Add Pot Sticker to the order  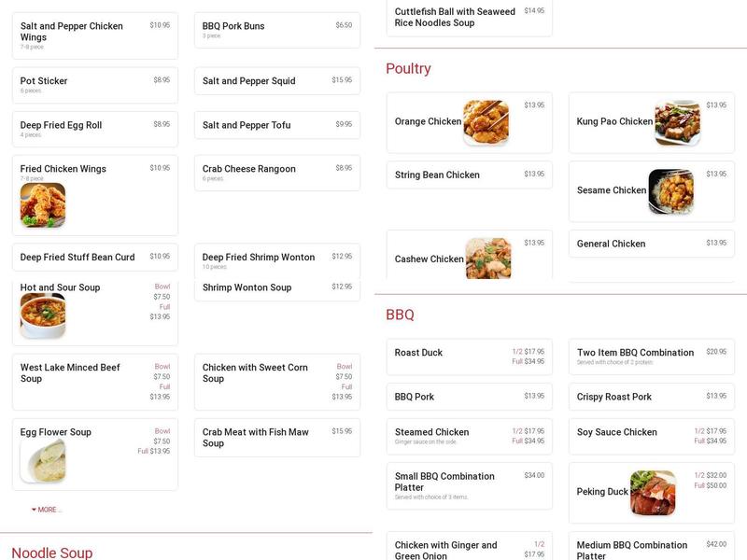[92, 86]
